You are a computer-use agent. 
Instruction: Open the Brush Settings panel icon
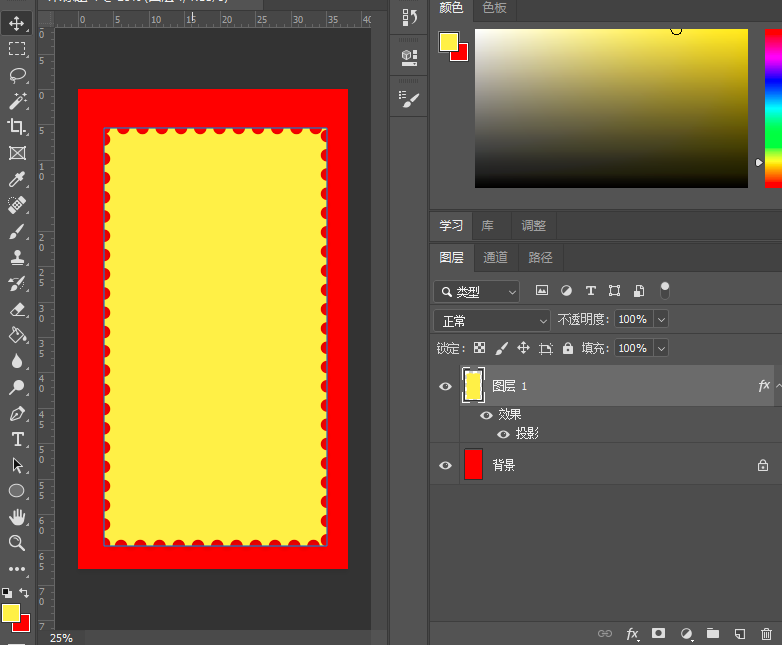coord(409,99)
